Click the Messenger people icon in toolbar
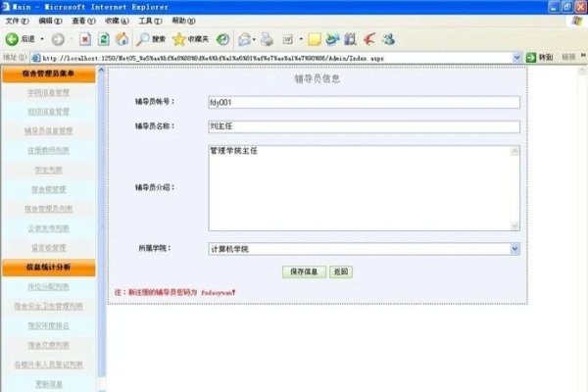 coord(388,39)
